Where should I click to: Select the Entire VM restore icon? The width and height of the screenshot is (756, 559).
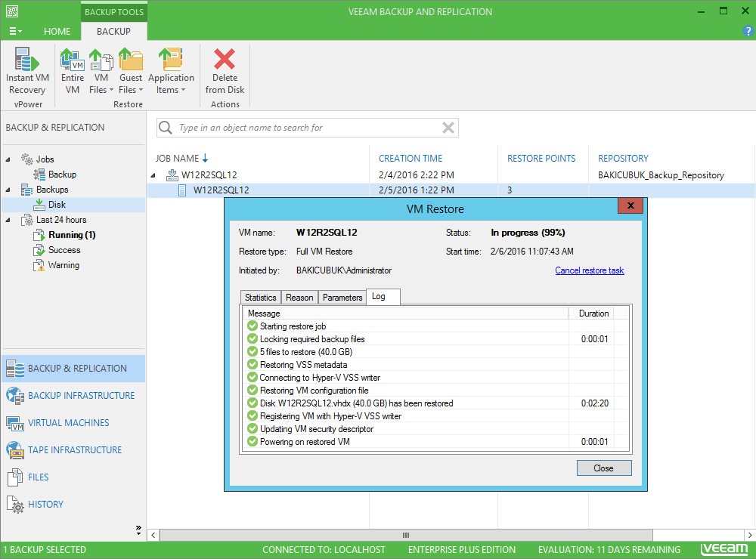pyautogui.click(x=73, y=71)
